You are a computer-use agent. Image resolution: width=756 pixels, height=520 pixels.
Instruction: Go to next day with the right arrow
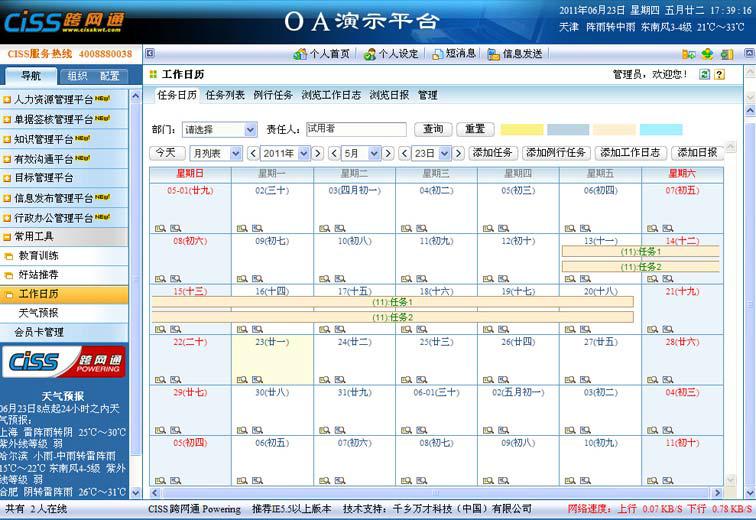click(459, 153)
